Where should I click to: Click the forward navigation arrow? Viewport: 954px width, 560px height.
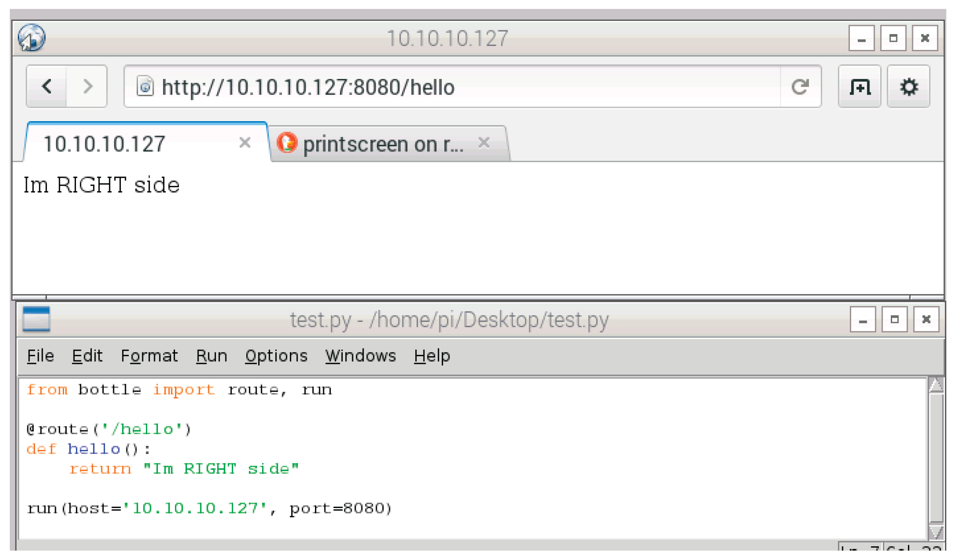coord(88,87)
